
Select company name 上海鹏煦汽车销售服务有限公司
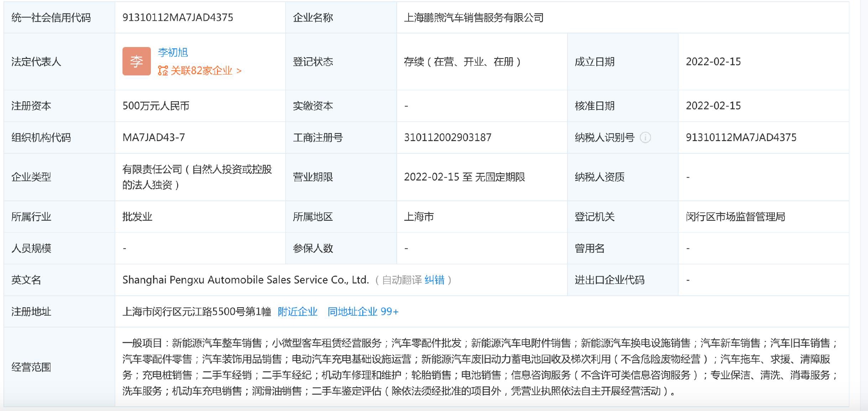click(474, 17)
